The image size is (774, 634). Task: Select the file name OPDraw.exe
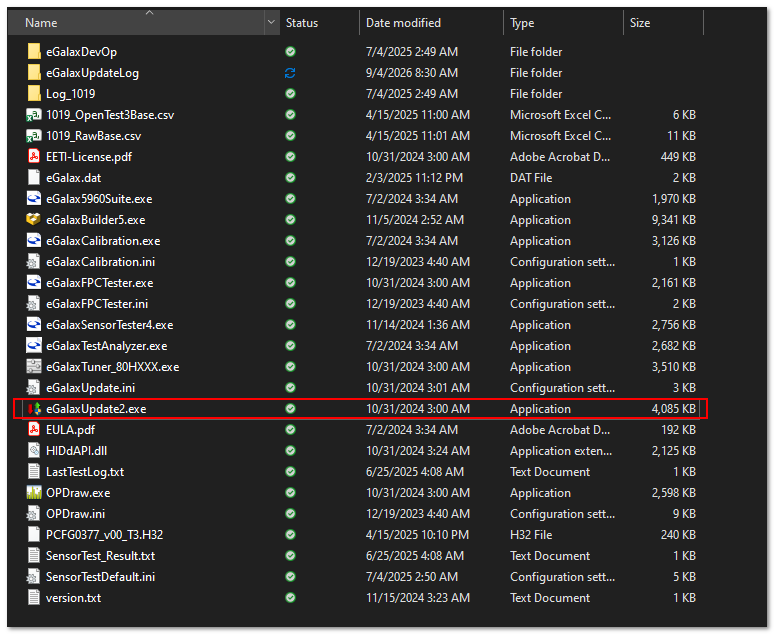click(78, 493)
